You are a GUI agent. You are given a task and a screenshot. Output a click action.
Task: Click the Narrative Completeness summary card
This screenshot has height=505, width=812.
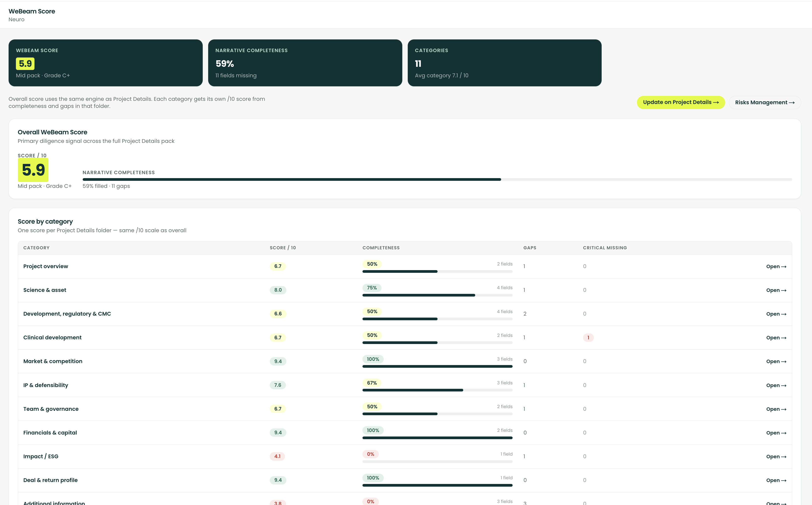click(x=305, y=63)
